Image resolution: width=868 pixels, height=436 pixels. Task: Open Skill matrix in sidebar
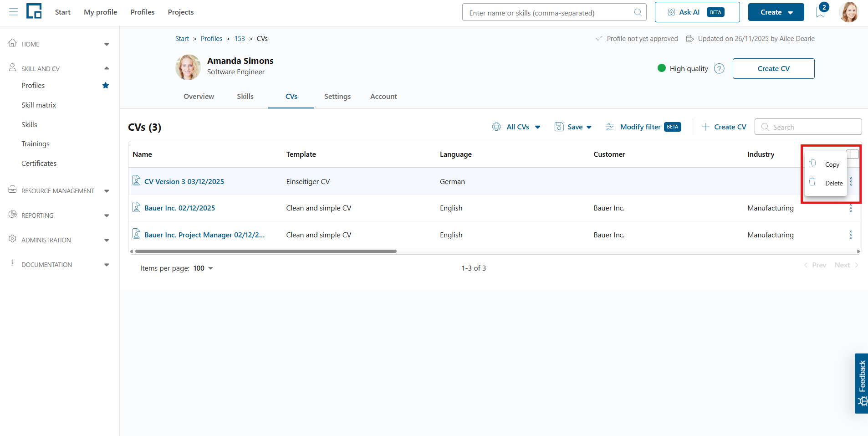(x=39, y=105)
